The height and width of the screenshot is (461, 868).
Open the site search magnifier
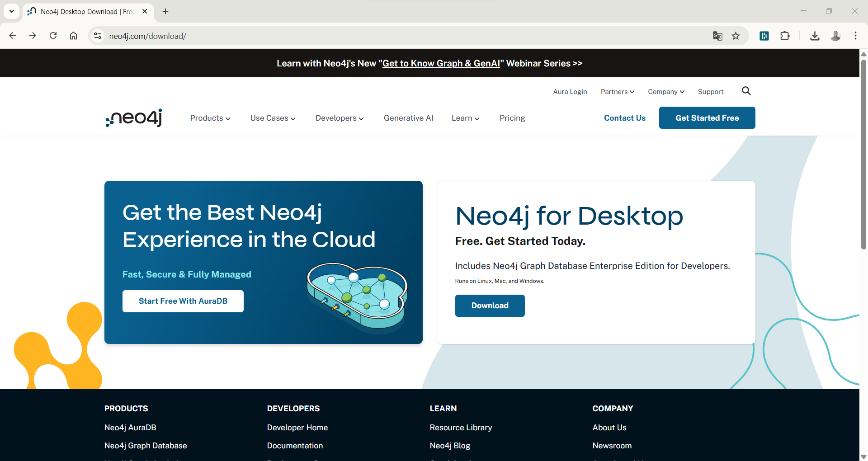746,91
